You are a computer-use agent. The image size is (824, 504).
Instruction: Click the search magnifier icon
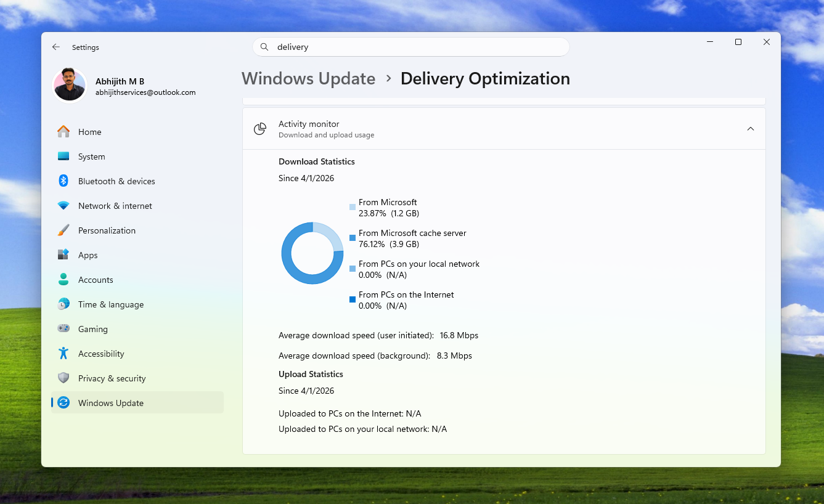264,47
